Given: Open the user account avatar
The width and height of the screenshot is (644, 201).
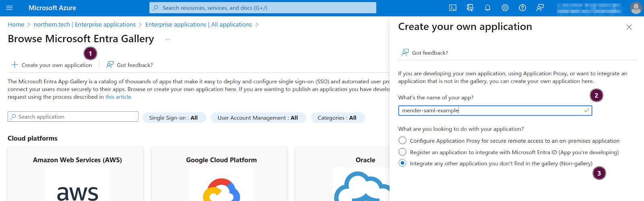Looking at the screenshot, I should [636, 8].
